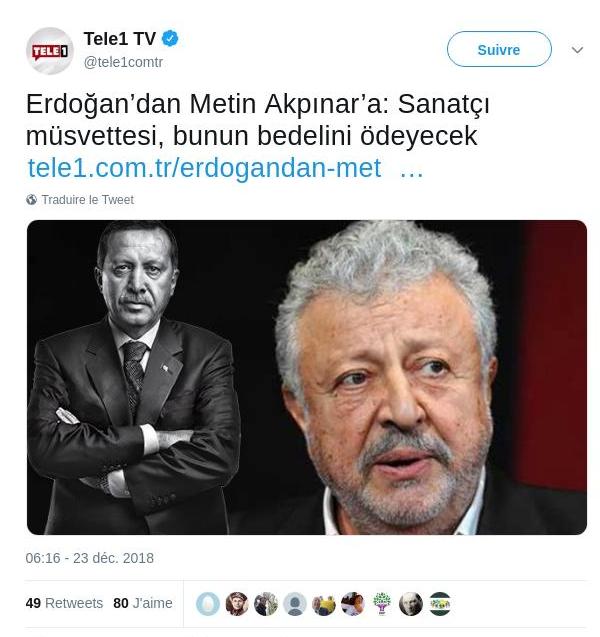The width and height of the screenshot is (600, 637).
Task: Open the black-and-white bald man liker avatar
Action: click(x=411, y=603)
